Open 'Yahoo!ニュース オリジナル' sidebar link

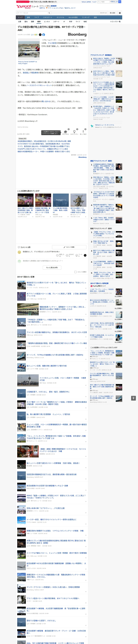pyautogui.click(x=104, y=125)
